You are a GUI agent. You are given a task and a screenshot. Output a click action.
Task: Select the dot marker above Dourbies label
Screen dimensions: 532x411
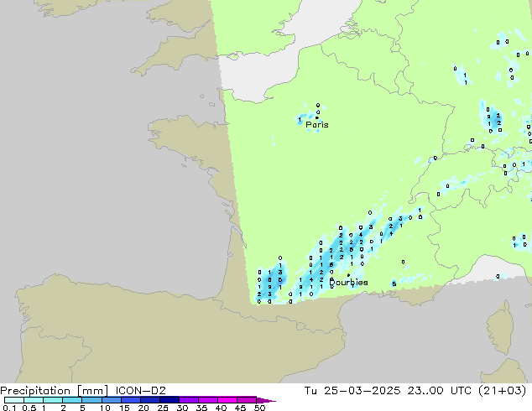click(348, 275)
